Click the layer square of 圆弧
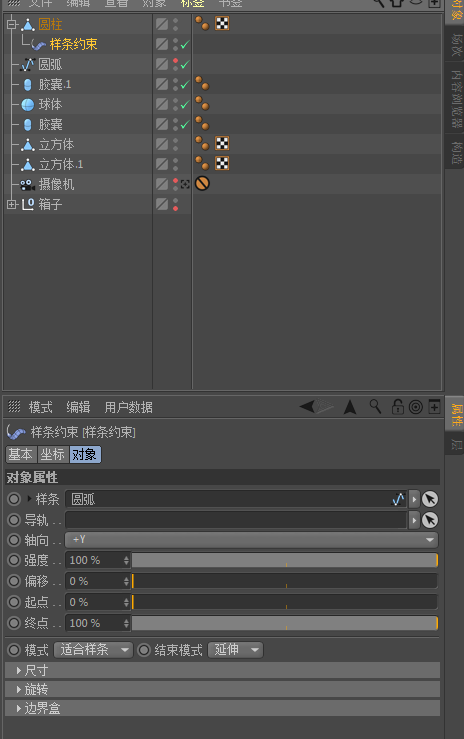This screenshot has height=739, width=464. [162, 65]
